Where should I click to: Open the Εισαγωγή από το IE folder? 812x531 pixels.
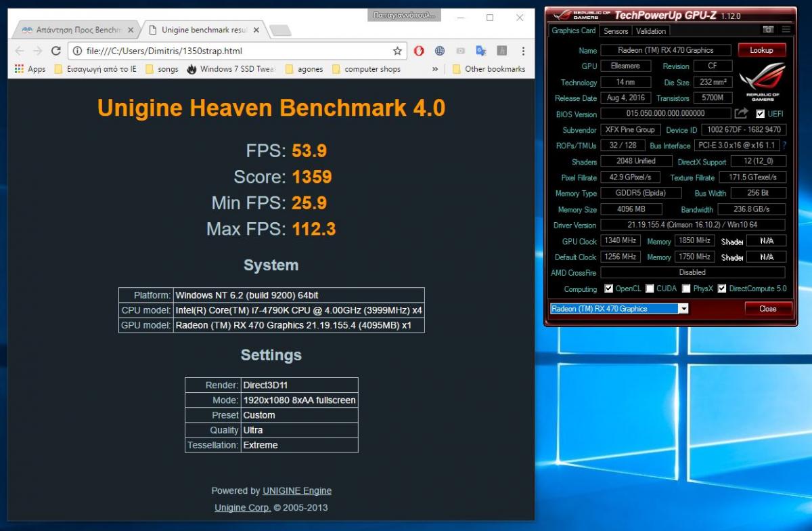(95, 69)
